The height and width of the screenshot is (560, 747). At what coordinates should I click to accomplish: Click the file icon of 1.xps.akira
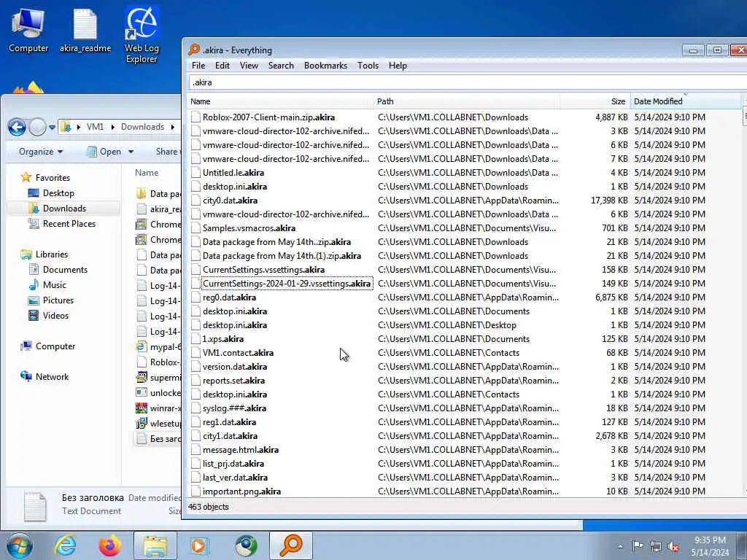[196, 339]
